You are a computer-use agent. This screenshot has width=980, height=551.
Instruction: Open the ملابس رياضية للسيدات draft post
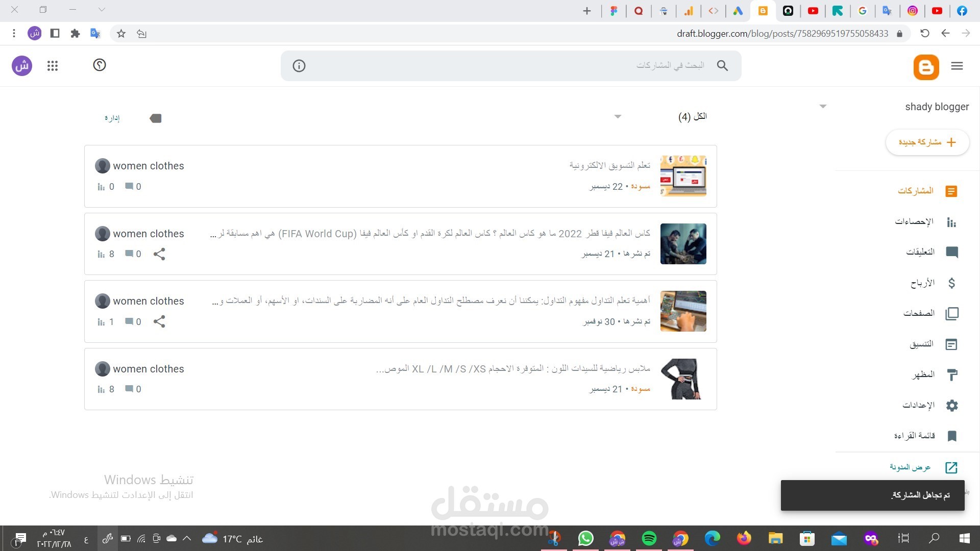pyautogui.click(x=513, y=368)
